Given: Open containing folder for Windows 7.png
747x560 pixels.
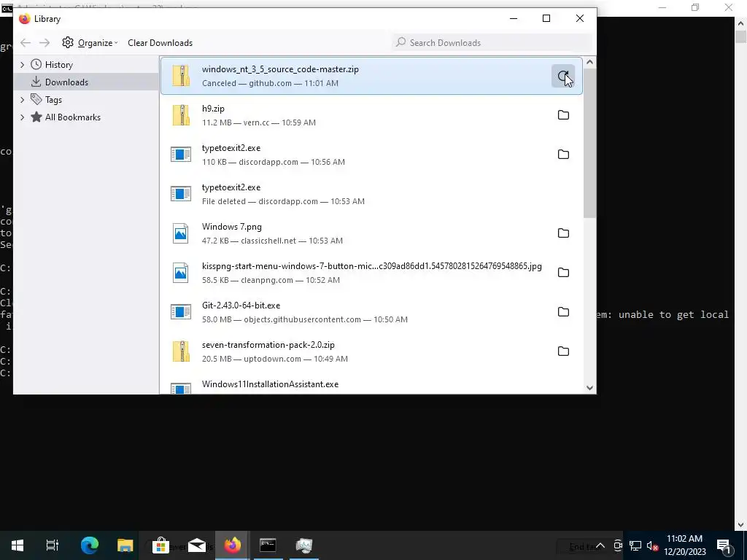Looking at the screenshot, I should pyautogui.click(x=563, y=233).
